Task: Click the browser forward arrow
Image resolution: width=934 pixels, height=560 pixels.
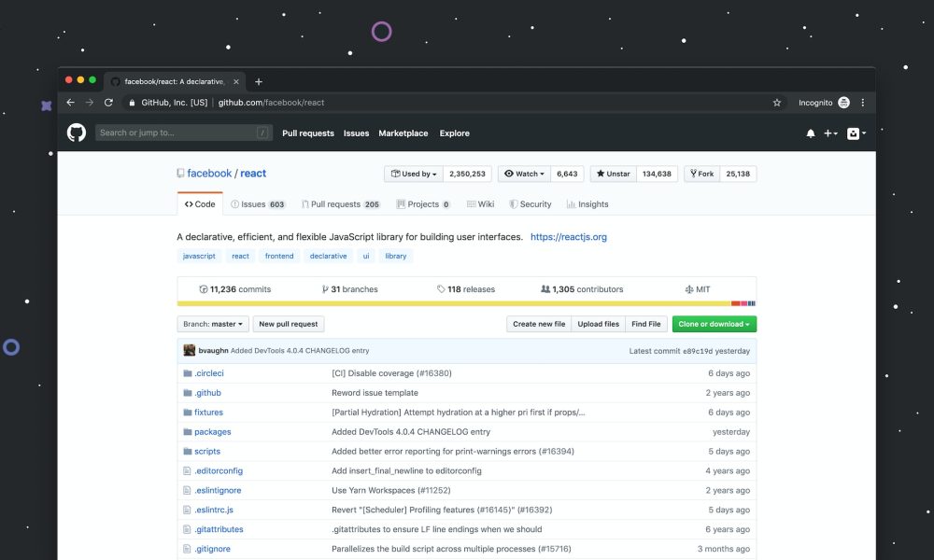Action: click(x=90, y=103)
